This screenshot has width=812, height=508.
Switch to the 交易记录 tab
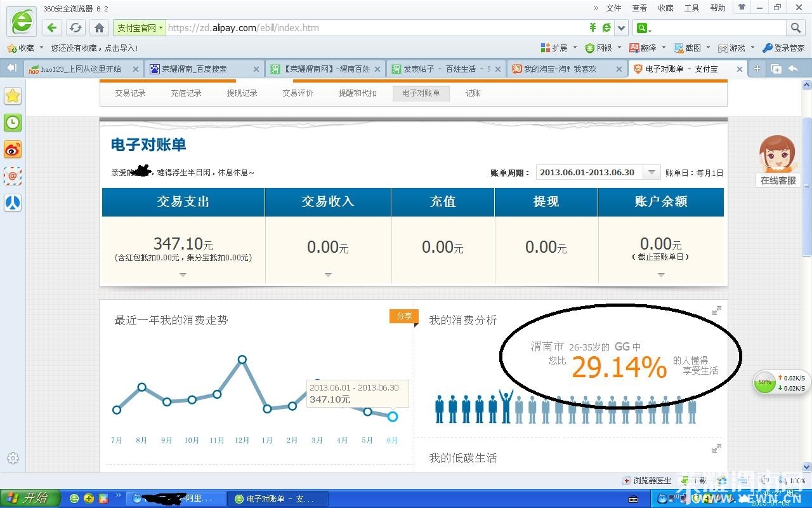point(130,93)
